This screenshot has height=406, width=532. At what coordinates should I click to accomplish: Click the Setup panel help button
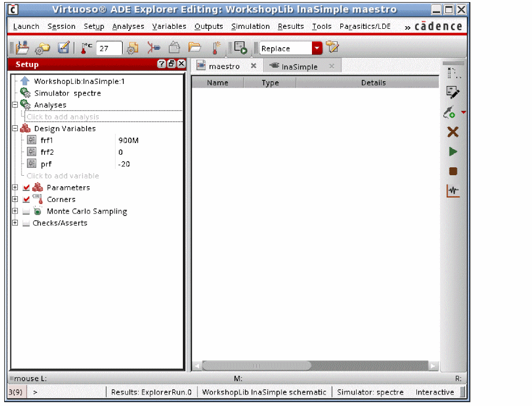[162, 63]
